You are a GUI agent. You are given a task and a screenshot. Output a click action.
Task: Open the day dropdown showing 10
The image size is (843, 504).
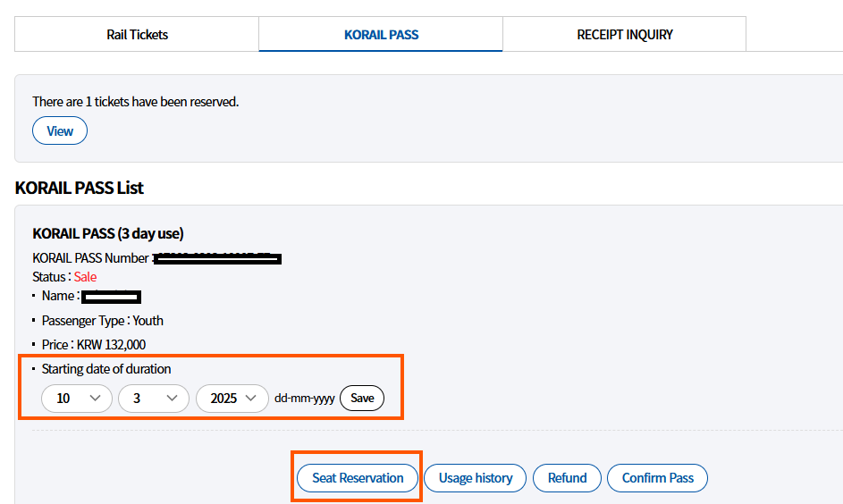[77, 399]
